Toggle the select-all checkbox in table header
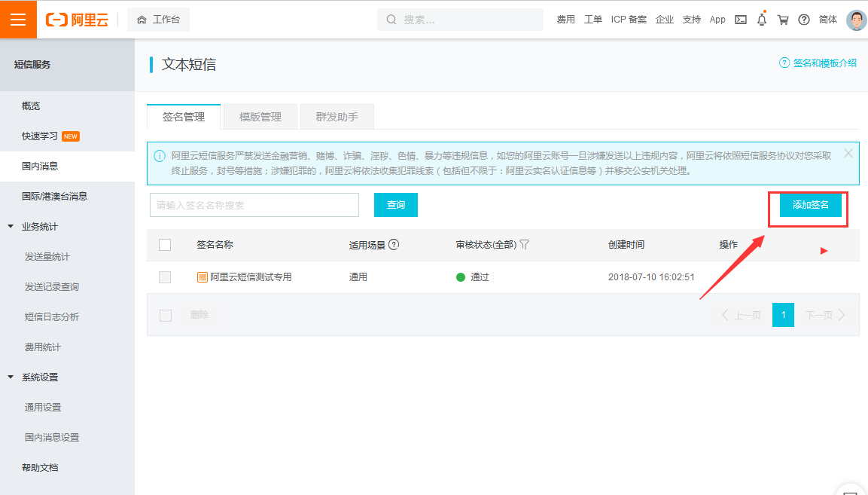This screenshot has width=868, height=495. tap(165, 245)
